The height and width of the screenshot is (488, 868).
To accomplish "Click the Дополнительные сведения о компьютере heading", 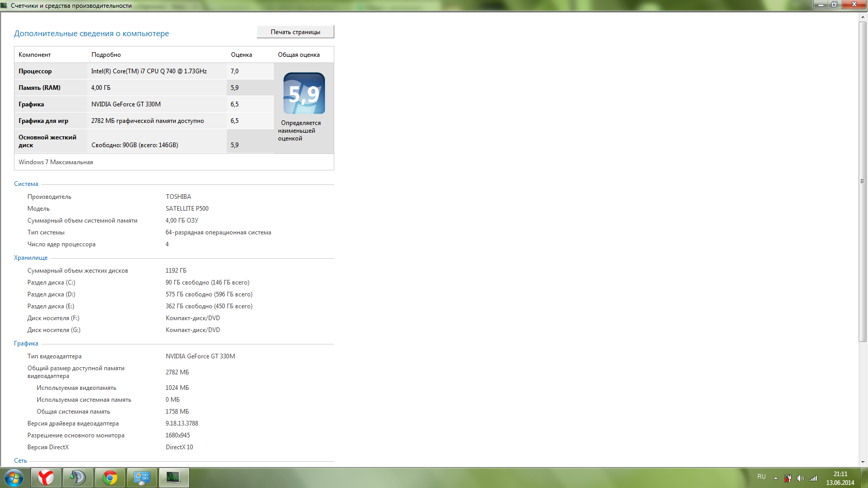I will point(91,34).
